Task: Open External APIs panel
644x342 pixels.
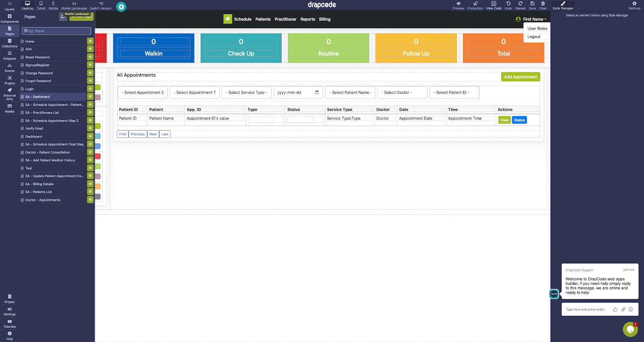Action: point(9,94)
